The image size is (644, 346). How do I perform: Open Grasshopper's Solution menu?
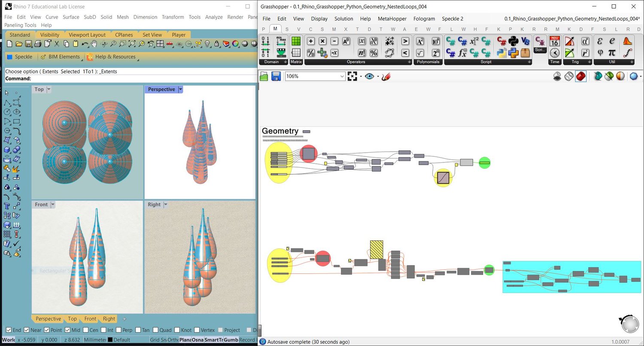coord(343,19)
